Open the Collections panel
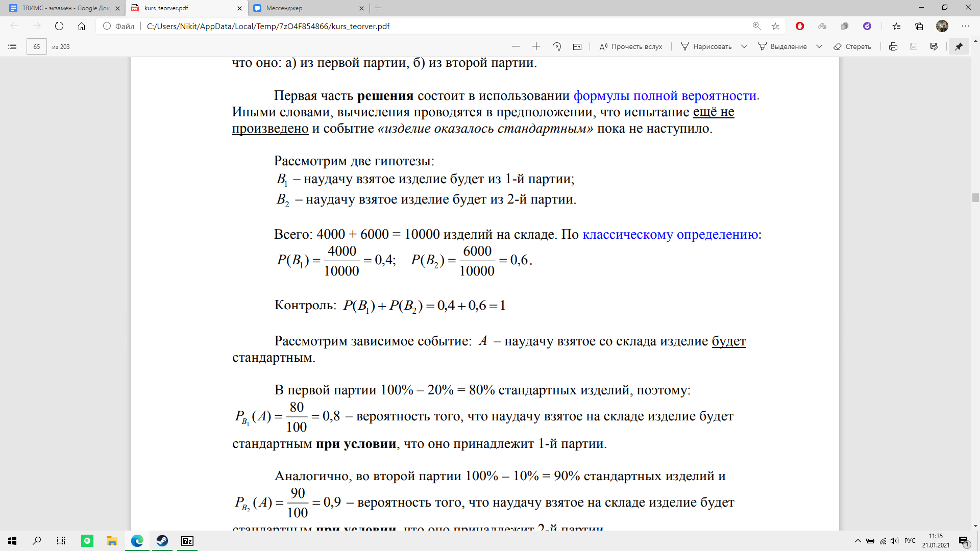Image resolution: width=980 pixels, height=551 pixels. tap(919, 26)
